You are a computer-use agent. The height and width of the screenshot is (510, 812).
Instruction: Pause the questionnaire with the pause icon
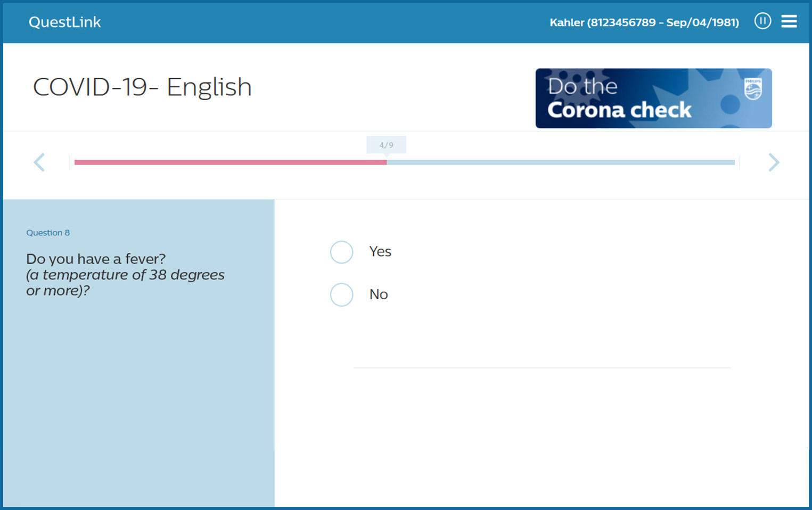762,21
